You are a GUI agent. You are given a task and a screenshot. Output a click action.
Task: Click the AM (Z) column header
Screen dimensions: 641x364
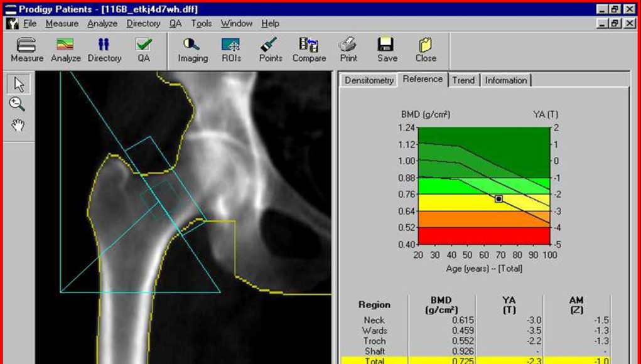pyautogui.click(x=576, y=305)
